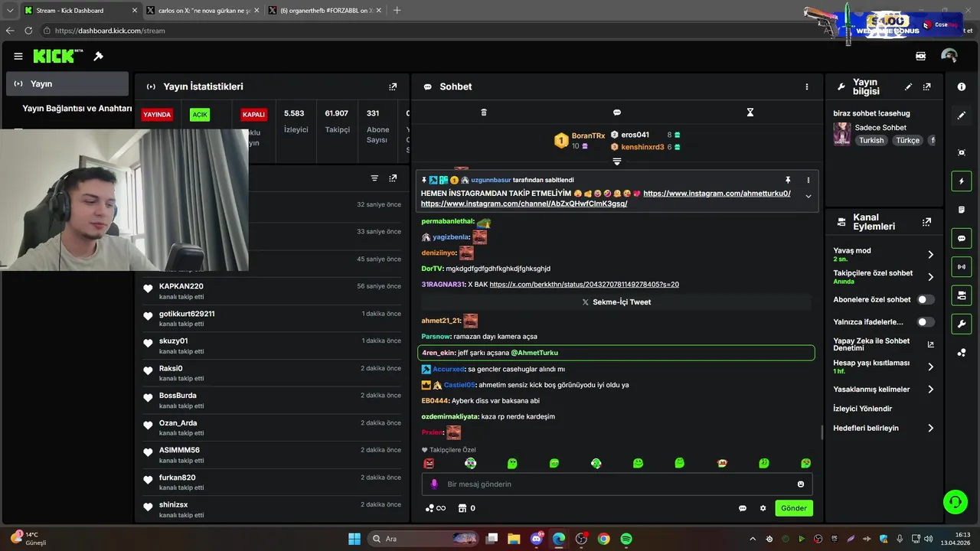The width and height of the screenshot is (980, 551).
Task: Pop out the activity feed panel
Action: click(x=393, y=178)
